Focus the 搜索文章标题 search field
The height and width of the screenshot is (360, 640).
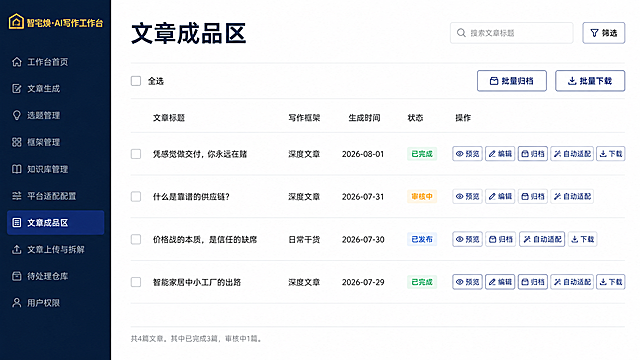coord(511,33)
